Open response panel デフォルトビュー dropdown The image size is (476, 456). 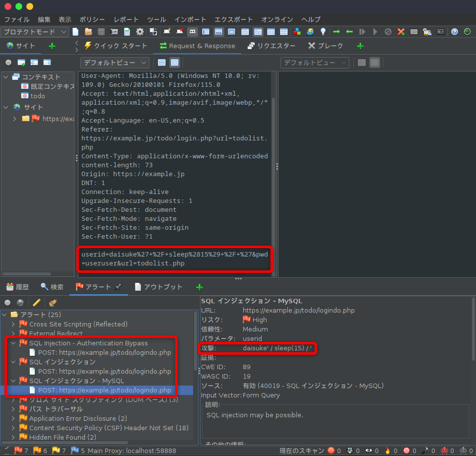[315, 63]
